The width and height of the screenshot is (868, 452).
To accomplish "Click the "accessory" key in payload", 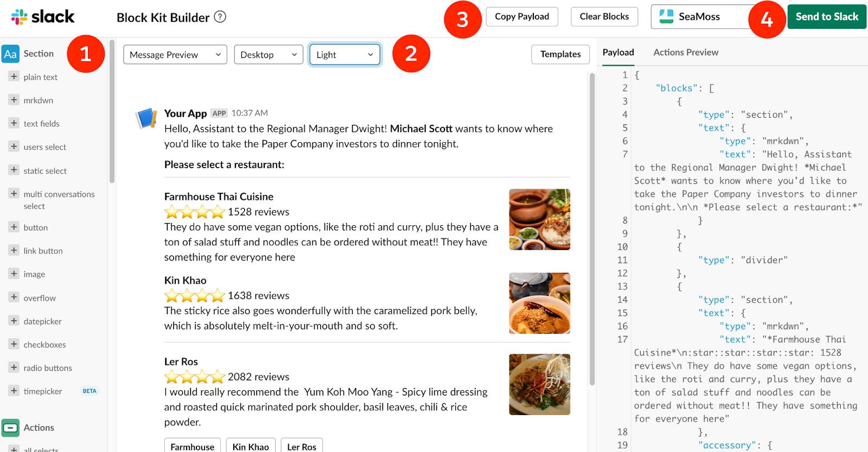I will click(x=727, y=445).
